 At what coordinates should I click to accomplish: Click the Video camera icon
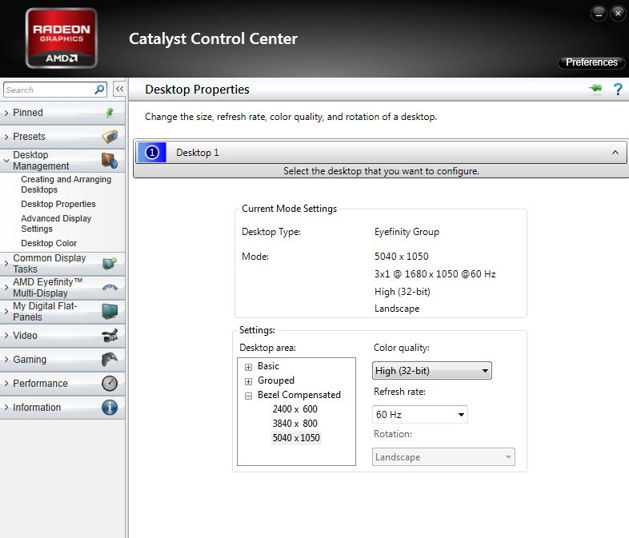click(x=110, y=335)
